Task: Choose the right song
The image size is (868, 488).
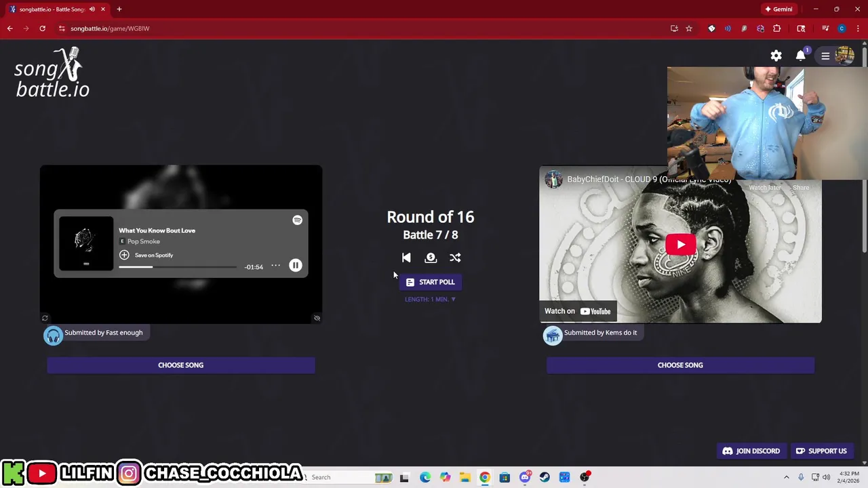Action: point(680,365)
